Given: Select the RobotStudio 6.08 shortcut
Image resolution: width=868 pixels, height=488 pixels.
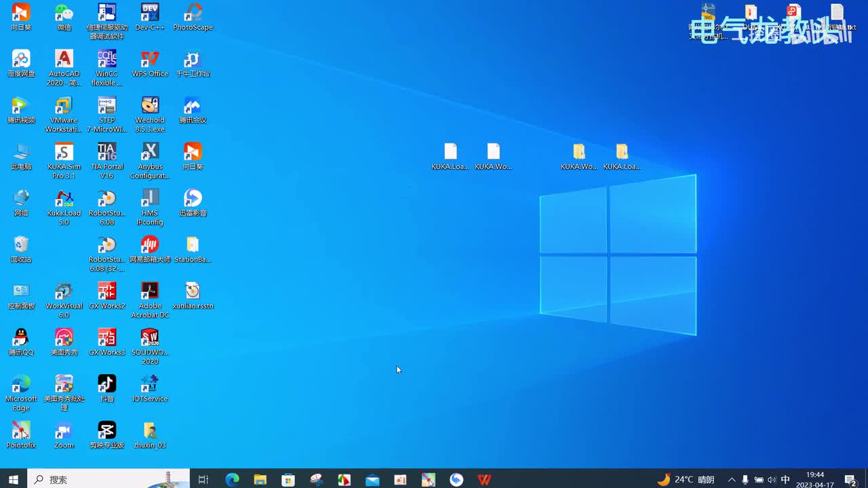Looking at the screenshot, I should 106,207.
